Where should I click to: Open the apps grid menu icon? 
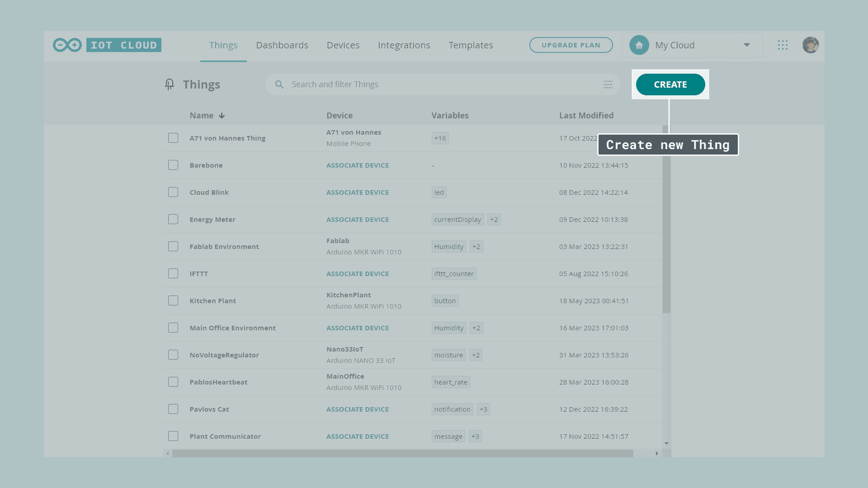click(x=783, y=45)
